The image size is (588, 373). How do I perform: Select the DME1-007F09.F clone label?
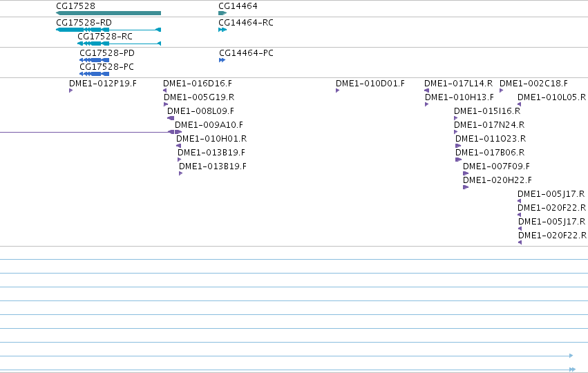(496, 166)
